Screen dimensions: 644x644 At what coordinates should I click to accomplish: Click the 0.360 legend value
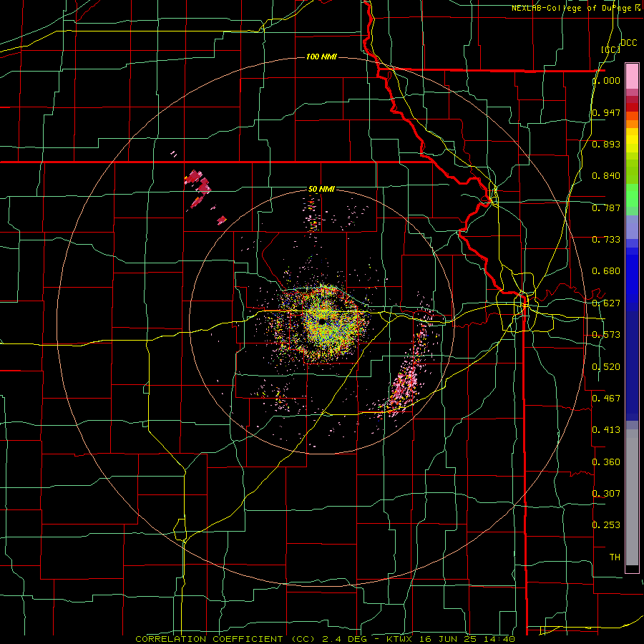tap(606, 462)
